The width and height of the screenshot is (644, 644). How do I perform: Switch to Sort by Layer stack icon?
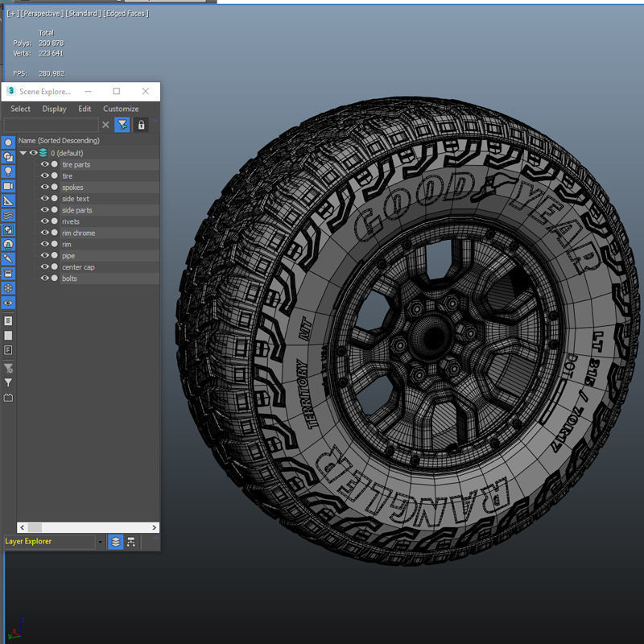[116, 542]
